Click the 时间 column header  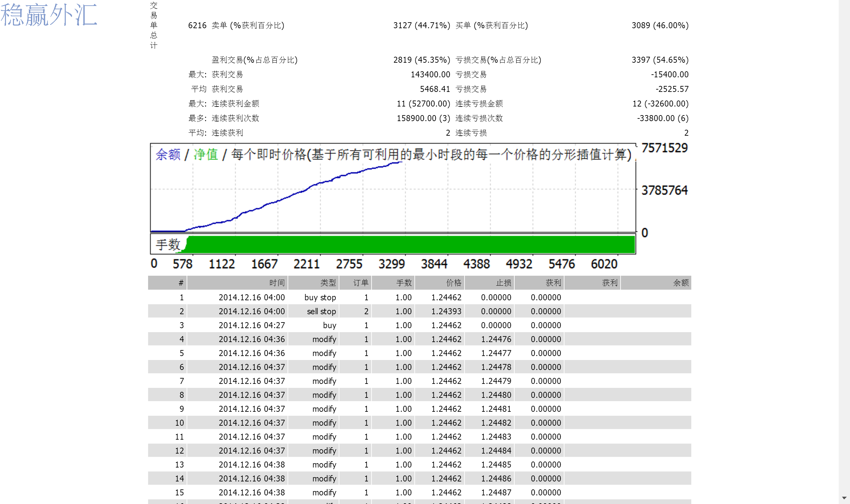[237, 283]
